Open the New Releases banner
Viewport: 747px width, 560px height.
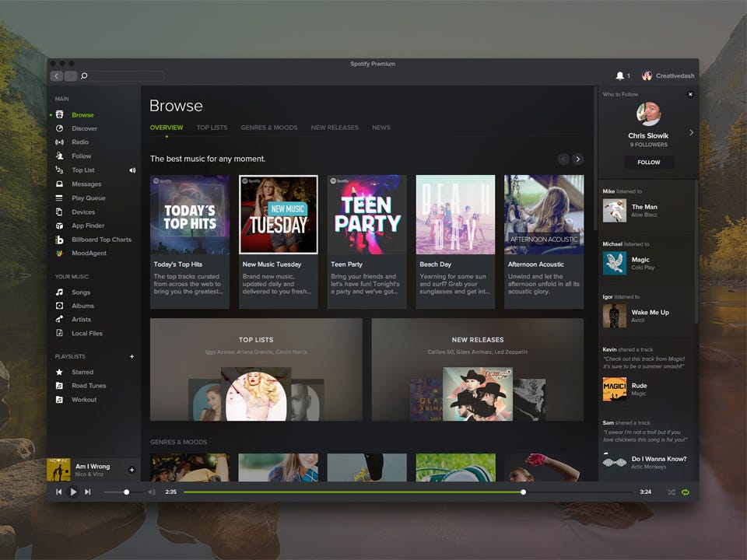(x=478, y=369)
